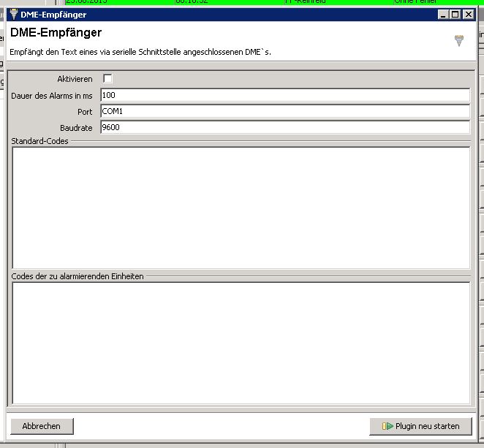The image size is (484, 448).
Task: Click the Codes der zu alarmierenden Einheiten title
Action: tap(78, 276)
